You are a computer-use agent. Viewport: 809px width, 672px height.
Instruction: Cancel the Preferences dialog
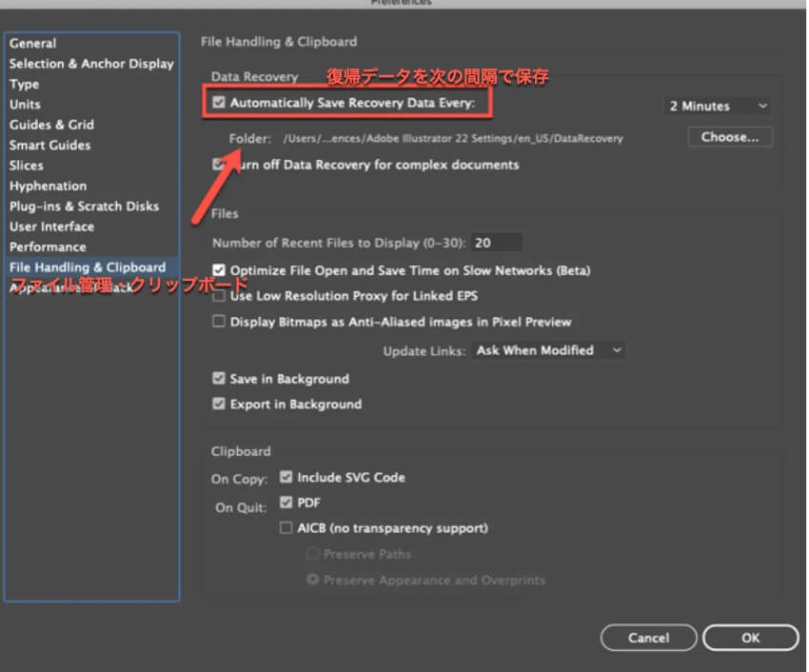pyautogui.click(x=649, y=638)
